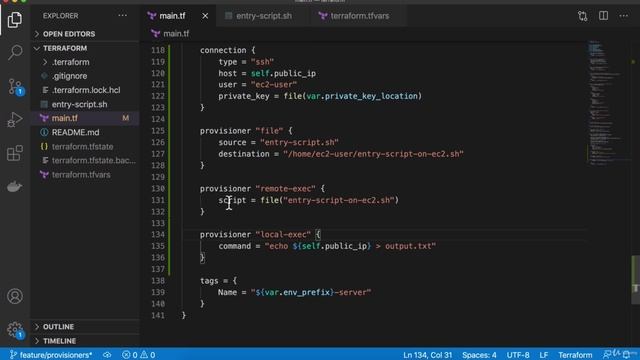Open Source Control view icon
The image size is (640, 360).
15,87
